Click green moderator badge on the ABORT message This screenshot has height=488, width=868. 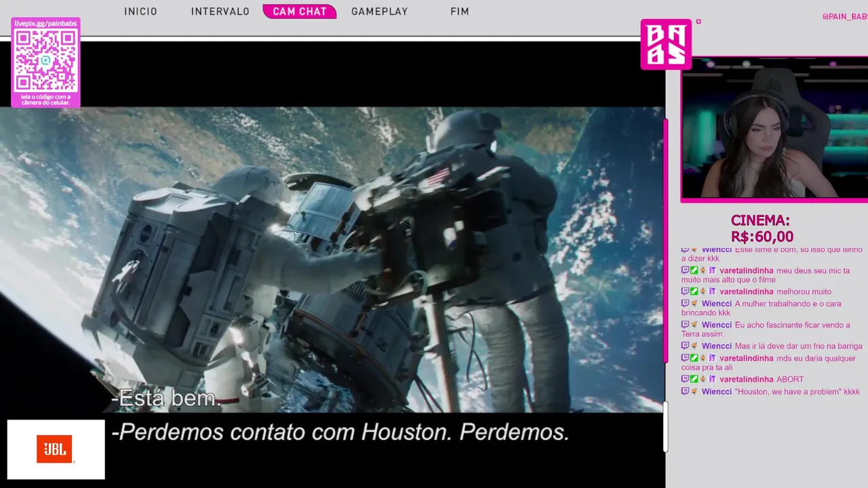click(x=694, y=380)
